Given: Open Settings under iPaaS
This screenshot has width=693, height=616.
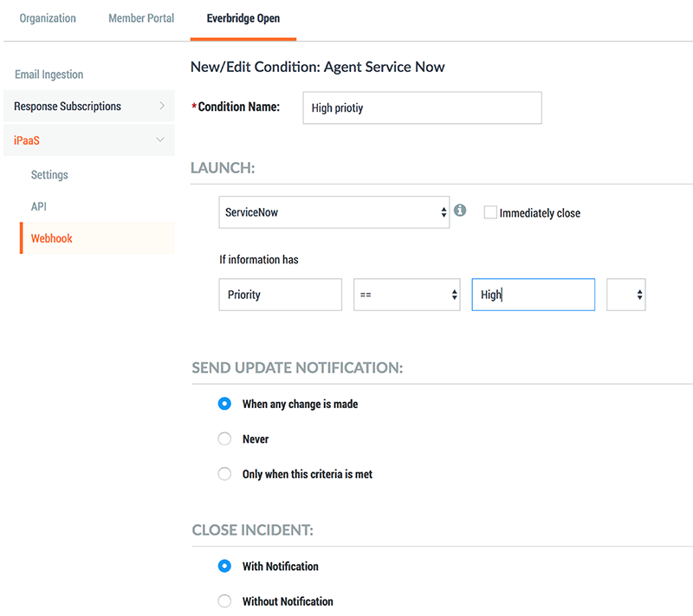Looking at the screenshot, I should click(x=49, y=174).
